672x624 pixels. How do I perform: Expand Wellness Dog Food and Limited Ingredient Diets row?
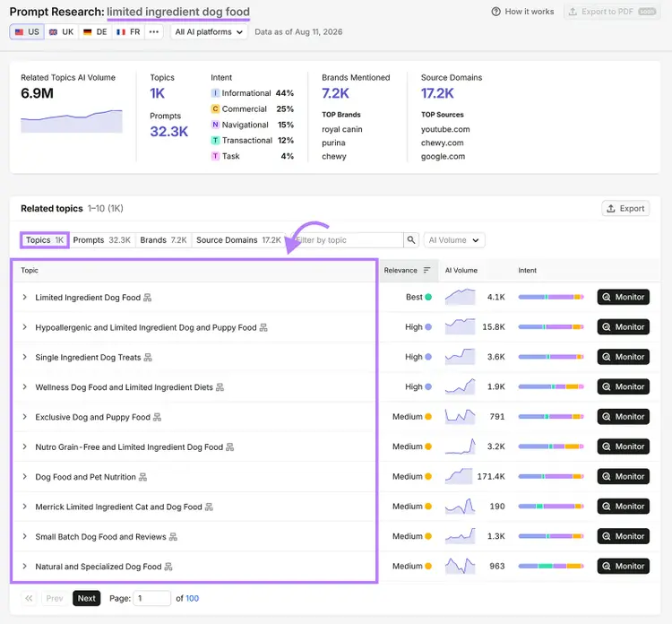click(24, 386)
